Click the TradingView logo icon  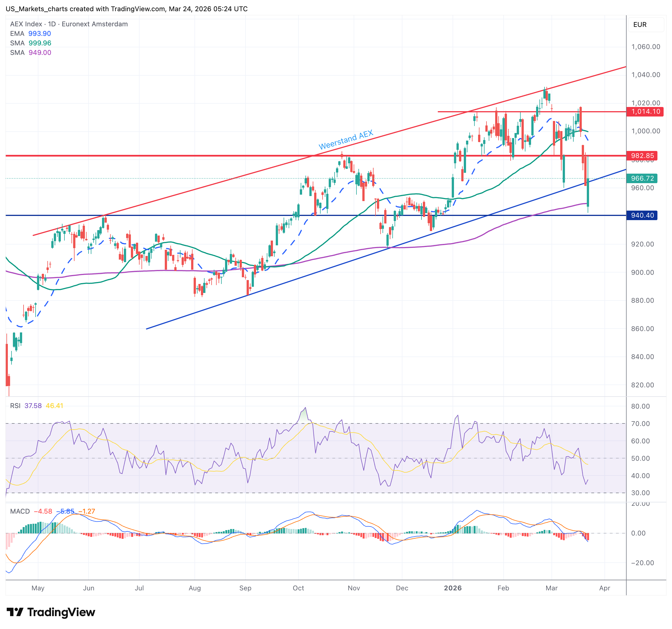[x=15, y=612]
